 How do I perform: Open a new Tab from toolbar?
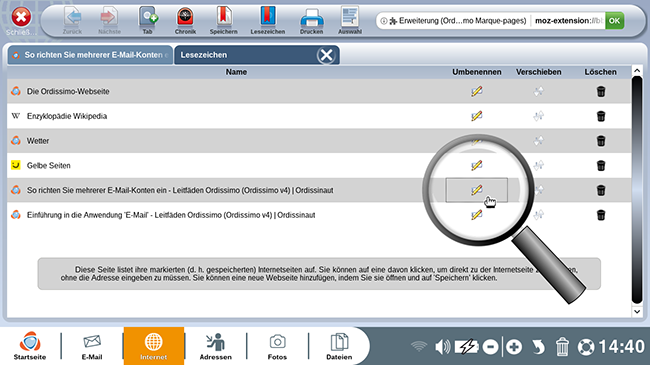(x=148, y=20)
